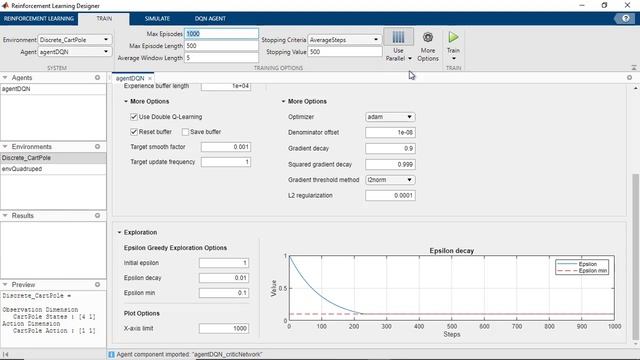Click the Max Episodes input field
Screen dimensions: 640x360
(221, 34)
